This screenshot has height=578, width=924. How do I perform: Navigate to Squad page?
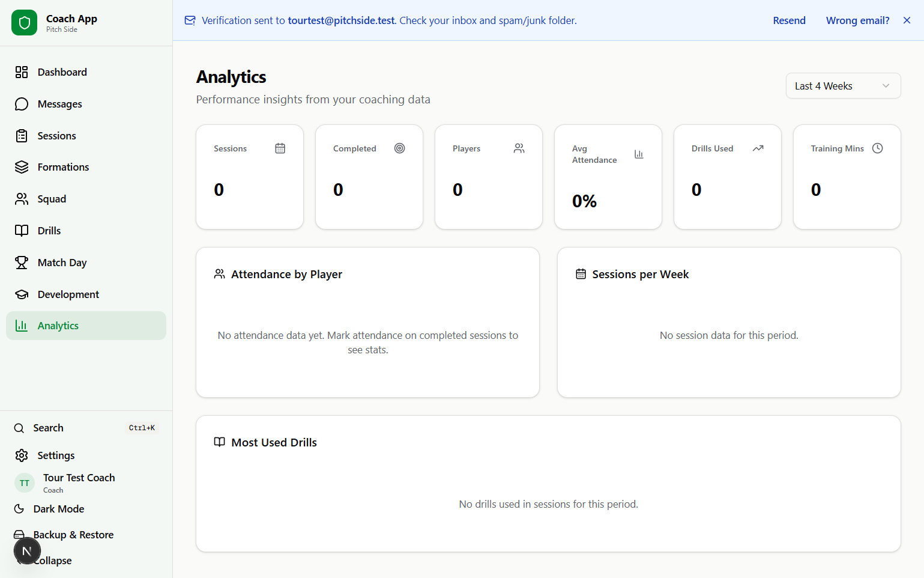click(52, 199)
